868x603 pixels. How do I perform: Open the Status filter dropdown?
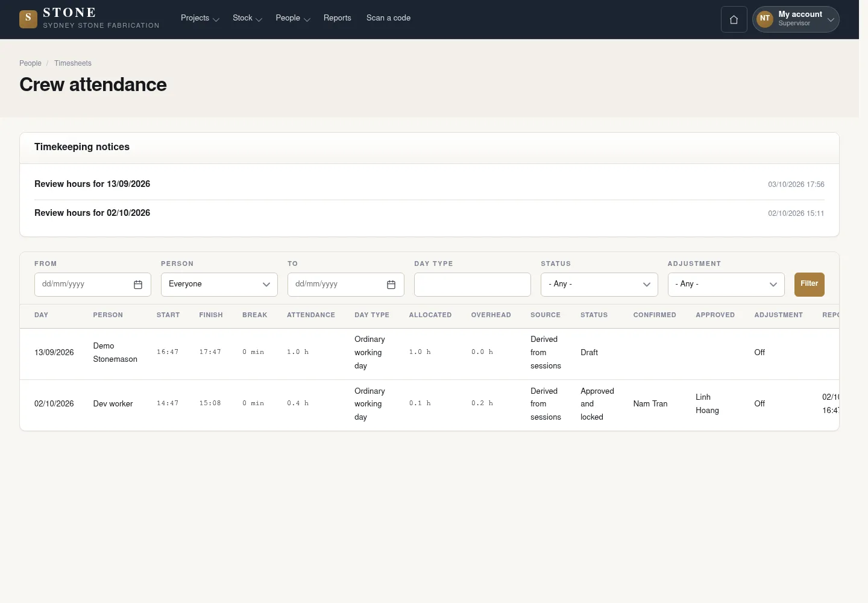coord(599,285)
